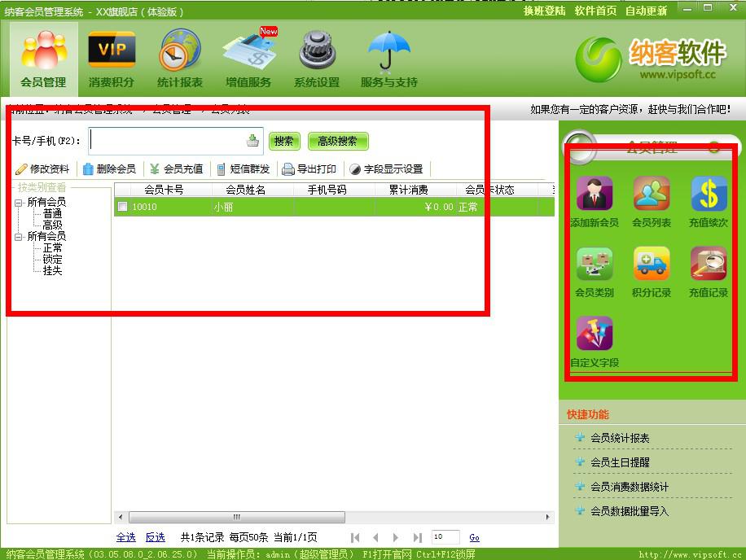Click the horizontal scrollbar thumb of member list
This screenshot has width=746, height=560.
coord(236,517)
